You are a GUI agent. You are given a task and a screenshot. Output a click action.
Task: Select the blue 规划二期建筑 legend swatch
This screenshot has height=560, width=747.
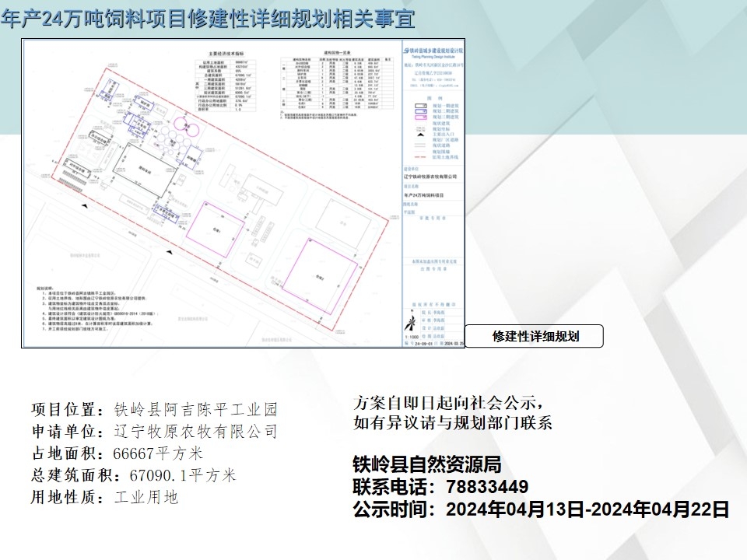[x=421, y=111]
